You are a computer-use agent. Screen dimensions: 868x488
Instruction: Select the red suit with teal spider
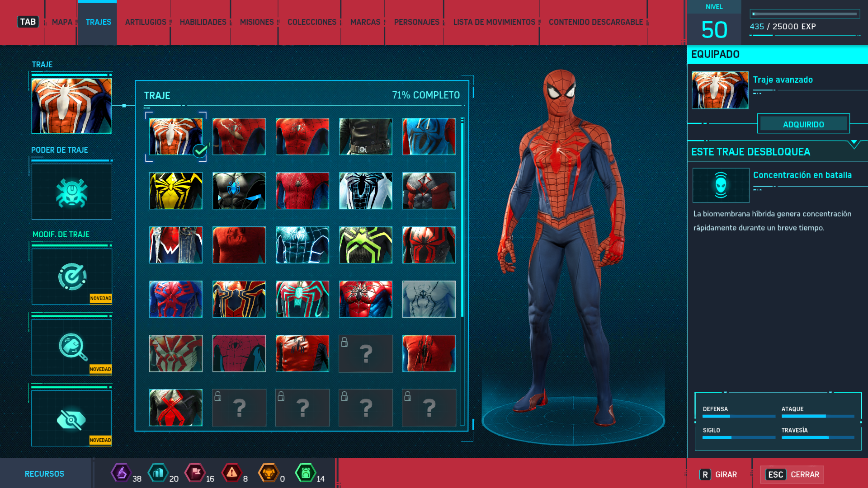[302, 299]
